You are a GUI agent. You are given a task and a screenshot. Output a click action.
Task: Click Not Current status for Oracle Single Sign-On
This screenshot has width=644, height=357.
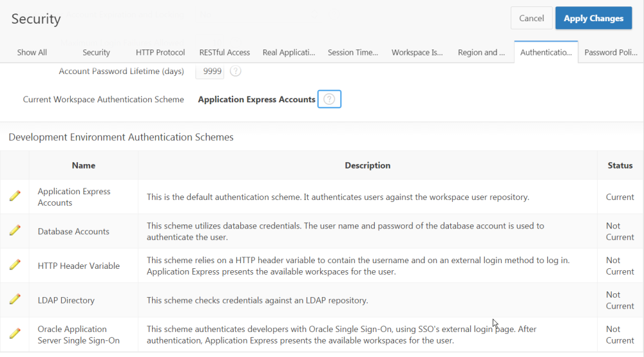click(x=620, y=335)
